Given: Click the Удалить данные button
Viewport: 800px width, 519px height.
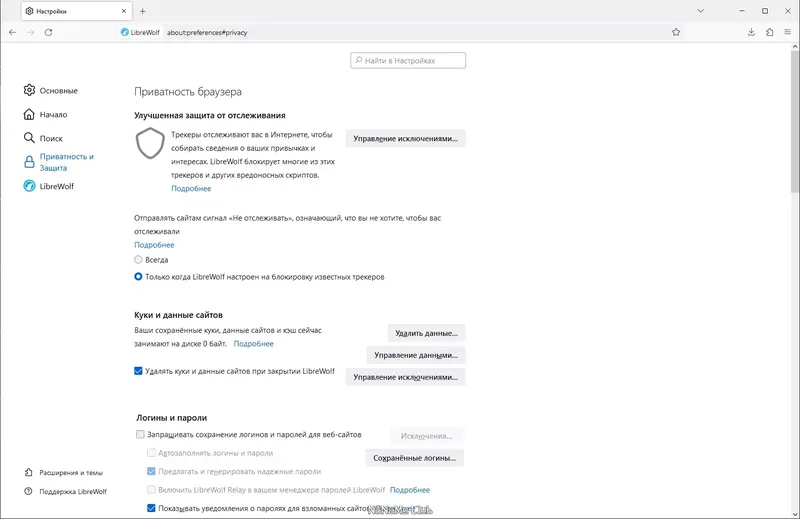Looking at the screenshot, I should 426,333.
